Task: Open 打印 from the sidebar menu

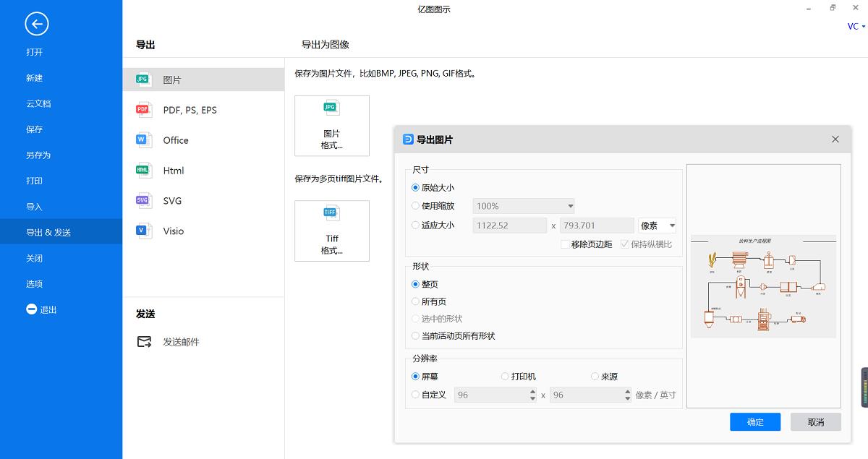Action: coord(34,180)
